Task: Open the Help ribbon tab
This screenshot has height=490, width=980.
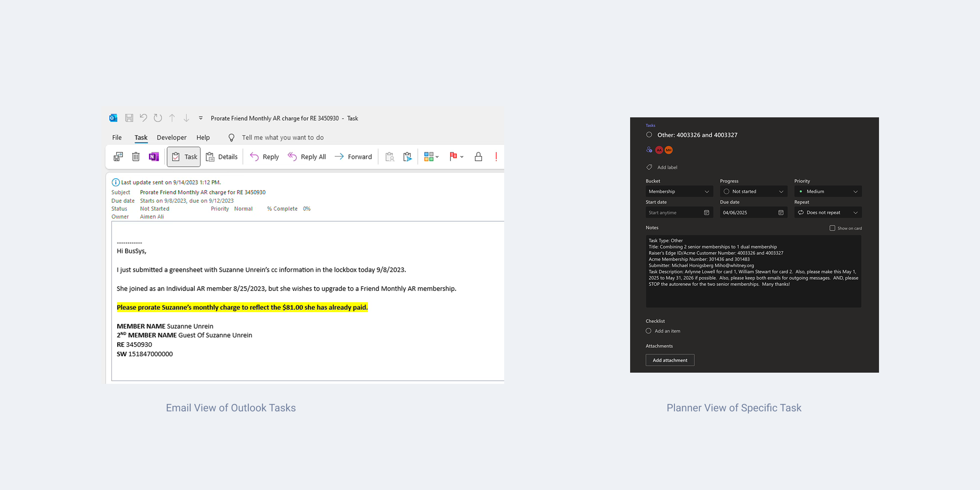Action: tap(203, 138)
